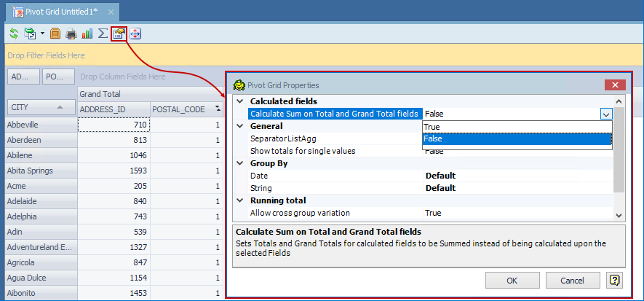This screenshot has width=644, height=301.
Task: Click the blue-red arrows best-fit icon
Action: (x=135, y=34)
